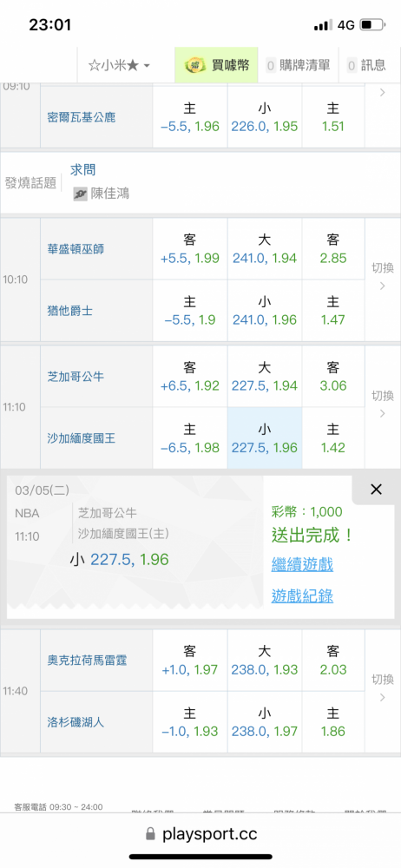Click the 11:40 game time cell
401x868 pixels.
click(x=20, y=691)
